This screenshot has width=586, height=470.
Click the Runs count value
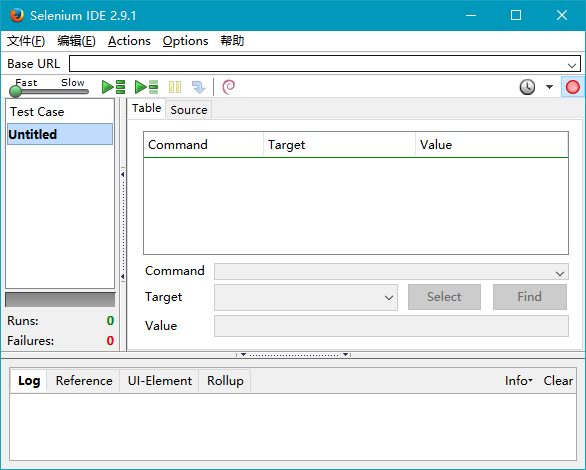click(110, 321)
